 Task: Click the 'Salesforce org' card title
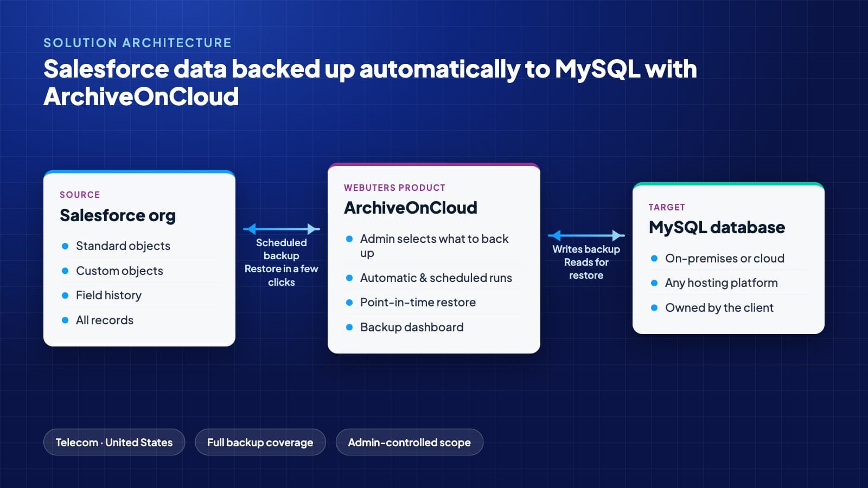pyautogui.click(x=118, y=216)
